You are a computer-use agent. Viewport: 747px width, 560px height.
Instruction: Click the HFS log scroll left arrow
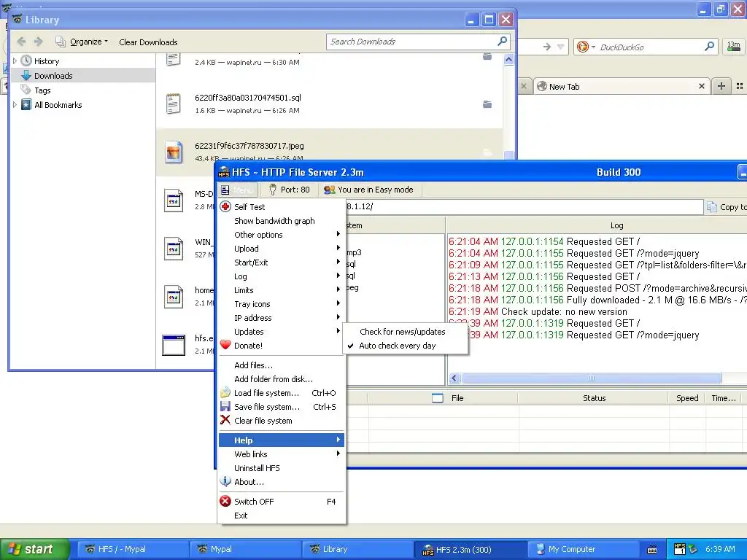tap(454, 378)
